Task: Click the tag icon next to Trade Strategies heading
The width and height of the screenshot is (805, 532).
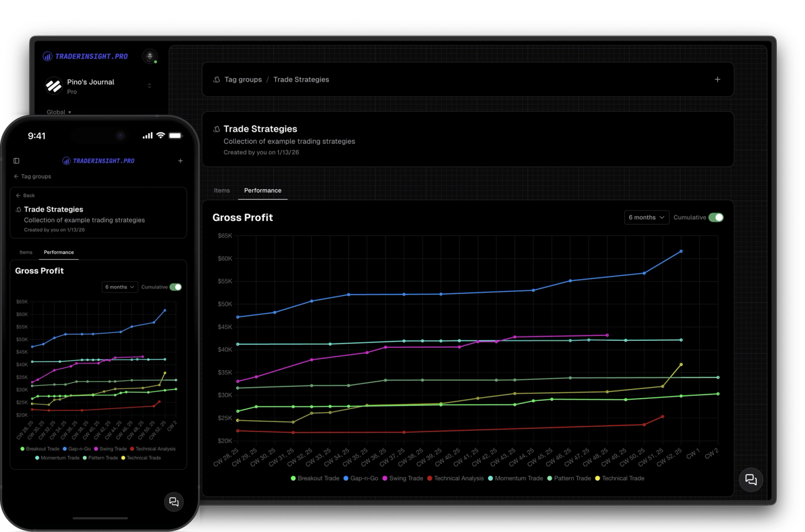Action: pos(216,129)
